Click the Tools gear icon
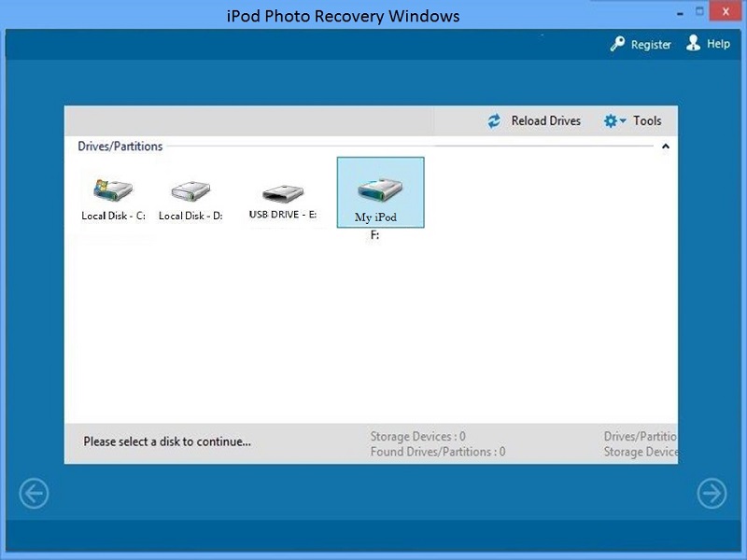Screen dimensions: 747x560 pyautogui.click(x=611, y=121)
